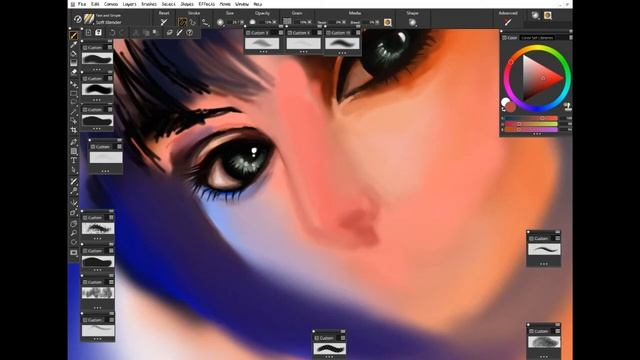Click the Help question mark icon

pyautogui.click(x=190, y=33)
